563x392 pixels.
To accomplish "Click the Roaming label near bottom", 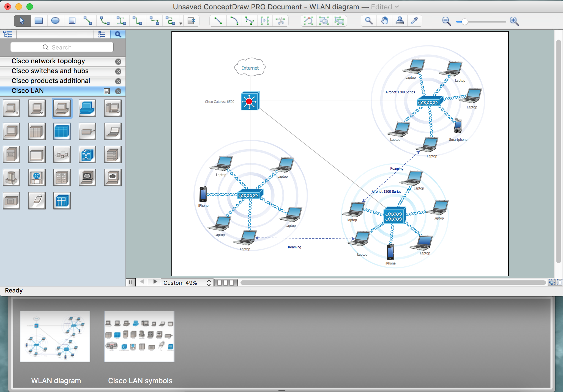I will point(294,247).
